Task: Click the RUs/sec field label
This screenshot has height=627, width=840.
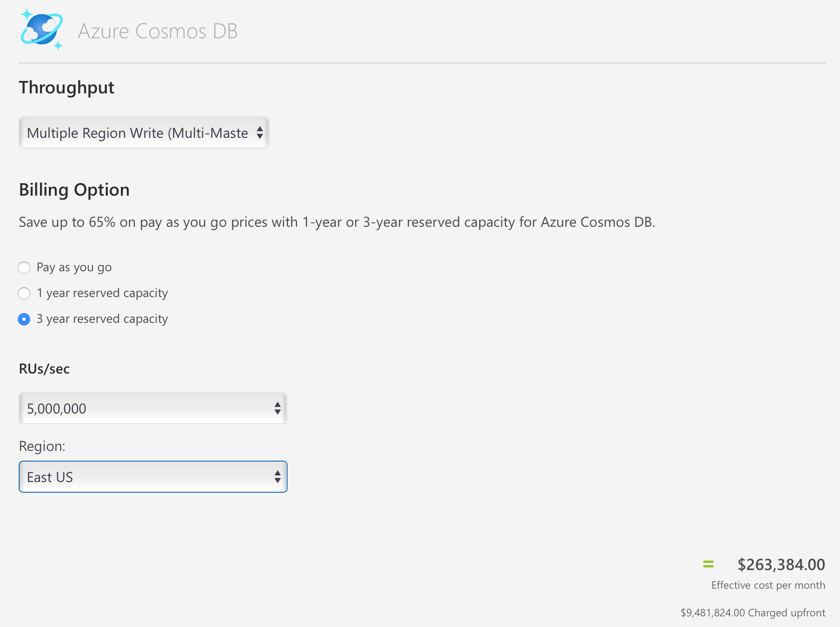Action: pos(44,369)
